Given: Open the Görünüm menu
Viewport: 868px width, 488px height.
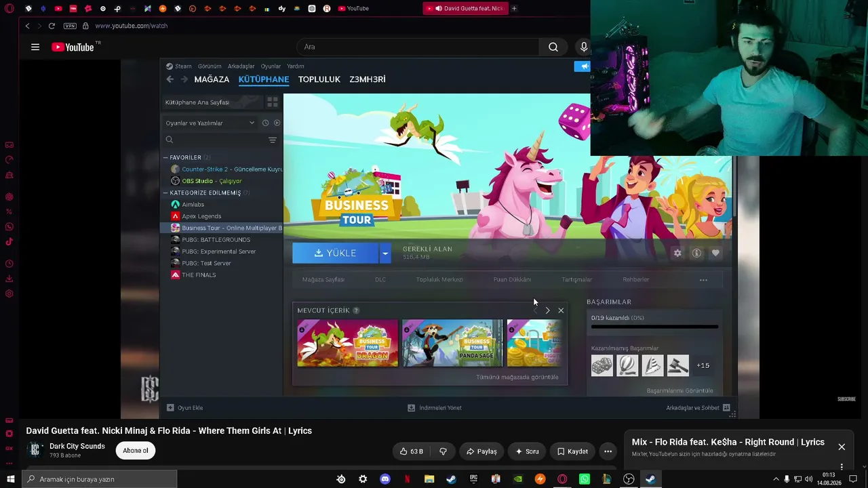Looking at the screenshot, I should coord(210,66).
